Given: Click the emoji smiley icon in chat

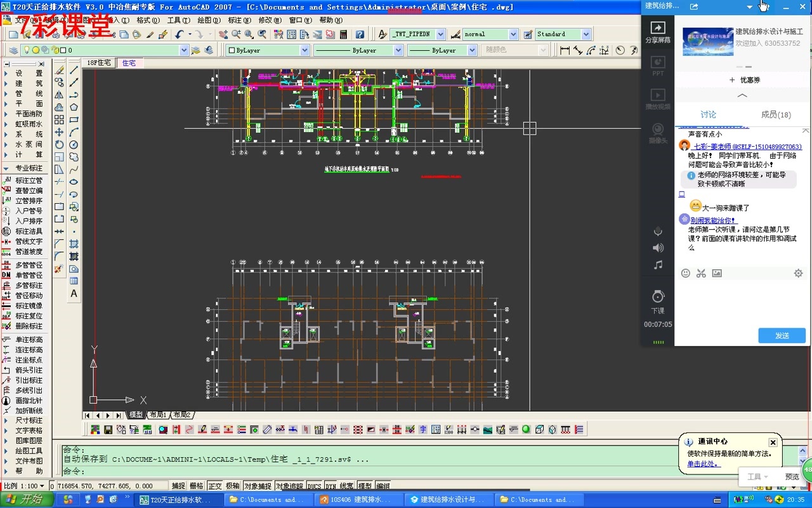Looking at the screenshot, I should pos(686,273).
